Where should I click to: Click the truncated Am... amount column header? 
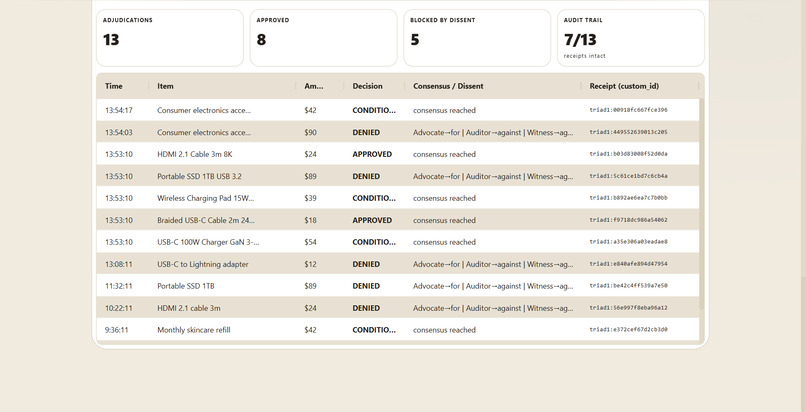(x=314, y=86)
